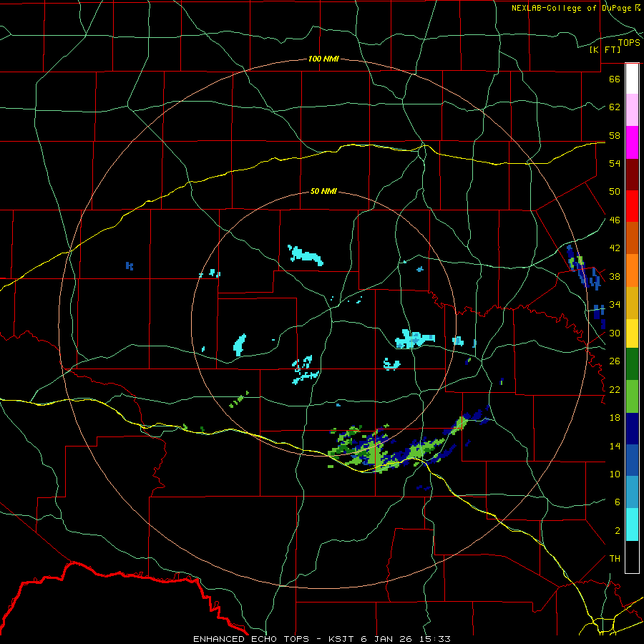Click the small blue echo in far west

(130, 266)
